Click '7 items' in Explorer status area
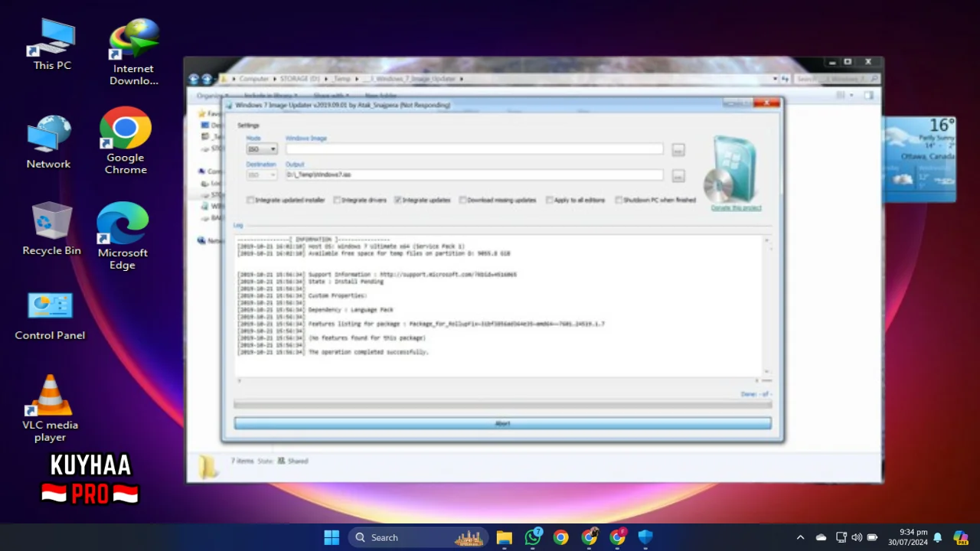980x551 pixels. coord(242,461)
